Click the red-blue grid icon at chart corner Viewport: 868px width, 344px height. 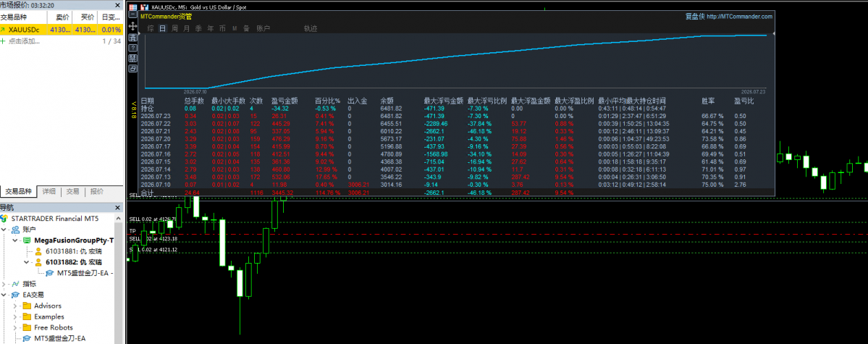(133, 7)
